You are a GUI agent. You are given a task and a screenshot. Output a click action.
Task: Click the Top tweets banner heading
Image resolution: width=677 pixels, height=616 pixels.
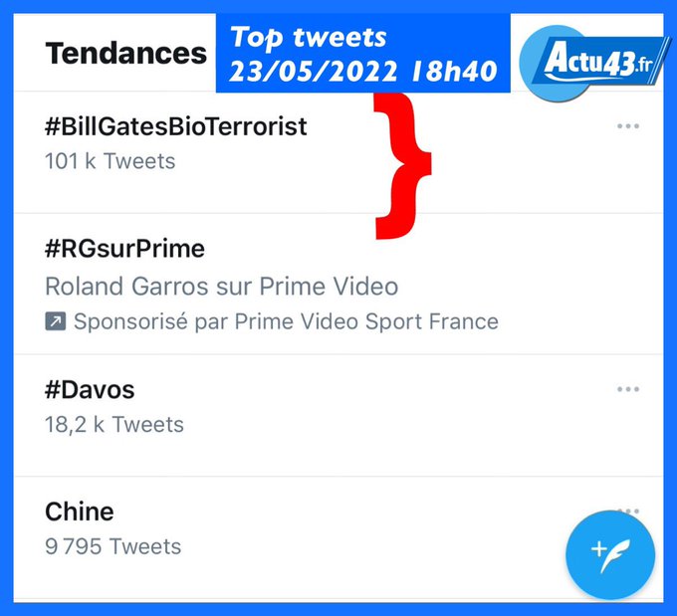[309, 38]
